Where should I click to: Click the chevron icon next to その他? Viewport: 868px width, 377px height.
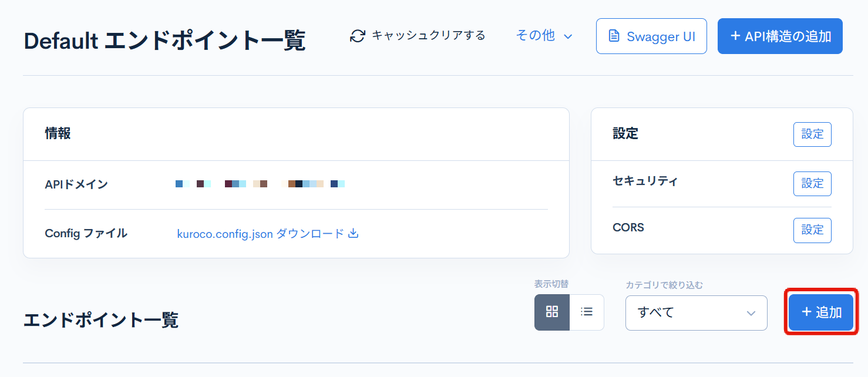coord(567,36)
